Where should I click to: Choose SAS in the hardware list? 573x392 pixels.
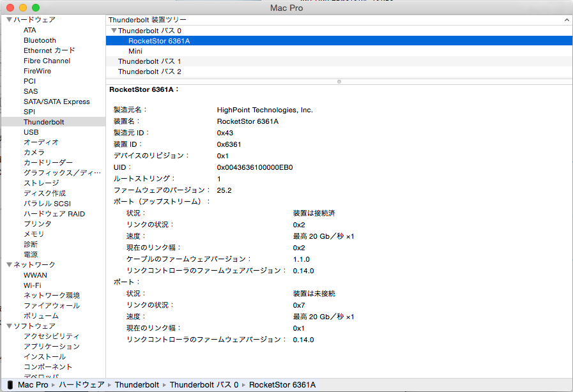[x=31, y=91]
